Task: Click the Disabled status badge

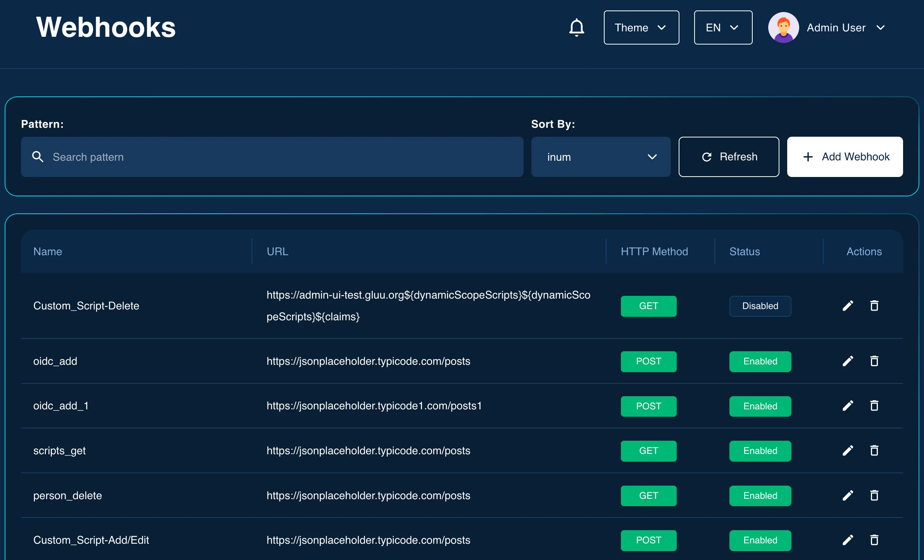Action: point(760,306)
